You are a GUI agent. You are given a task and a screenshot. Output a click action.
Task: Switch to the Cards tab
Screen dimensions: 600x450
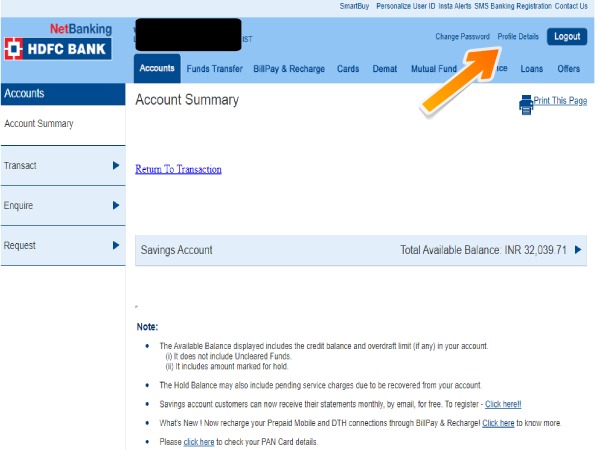pos(348,69)
